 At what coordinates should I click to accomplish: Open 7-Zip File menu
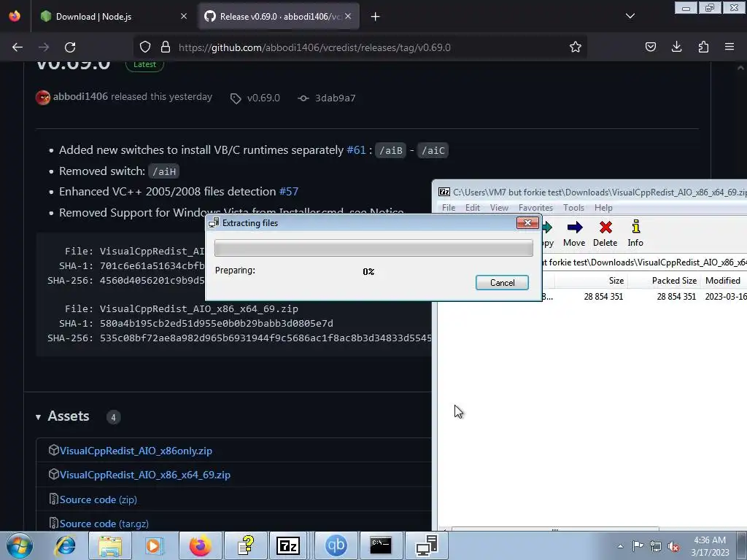tap(449, 208)
